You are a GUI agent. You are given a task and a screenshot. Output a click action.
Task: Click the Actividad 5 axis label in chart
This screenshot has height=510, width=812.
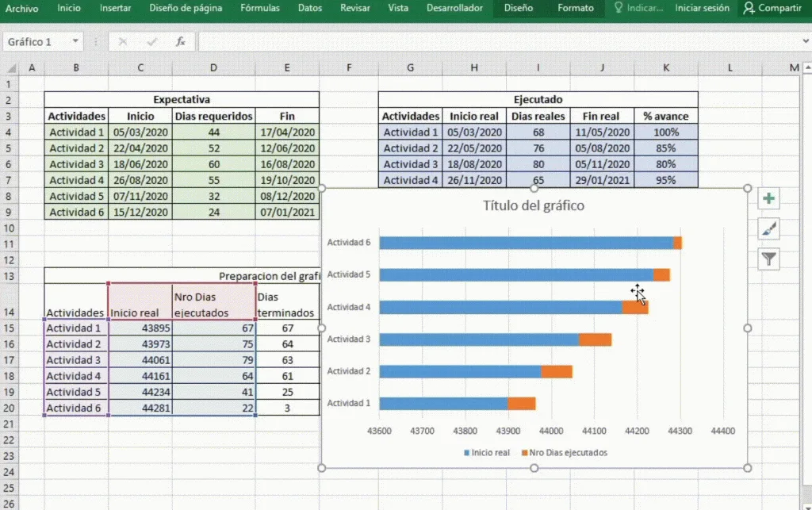pyautogui.click(x=349, y=274)
